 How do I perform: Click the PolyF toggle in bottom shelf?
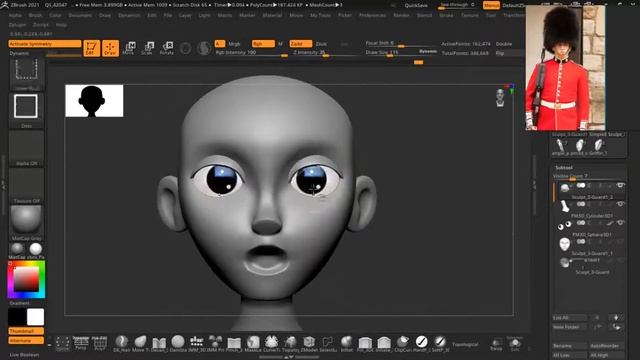(100, 343)
